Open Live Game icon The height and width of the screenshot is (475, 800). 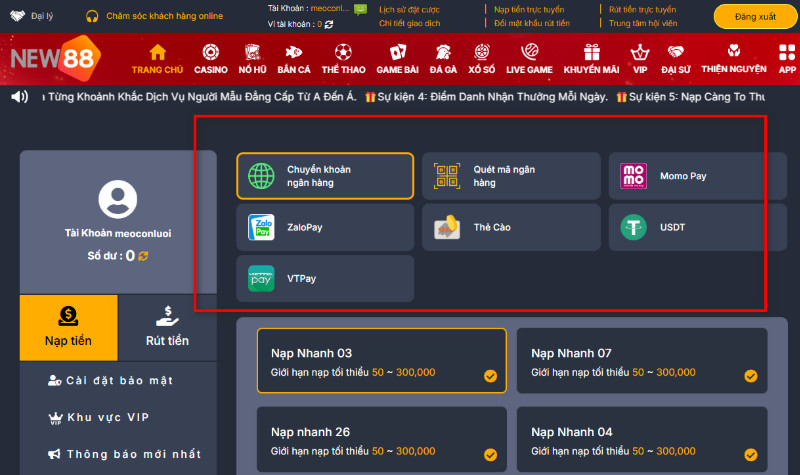pos(530,52)
